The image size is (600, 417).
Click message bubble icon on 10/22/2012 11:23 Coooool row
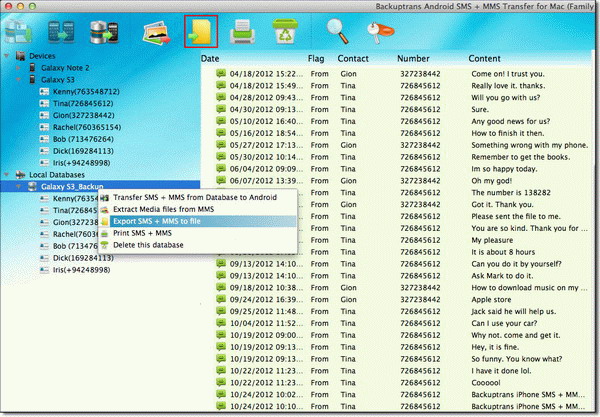point(221,382)
